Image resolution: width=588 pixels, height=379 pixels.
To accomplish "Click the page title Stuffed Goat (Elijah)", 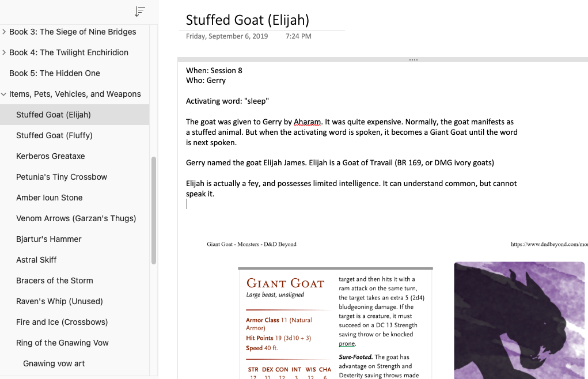I will (248, 20).
